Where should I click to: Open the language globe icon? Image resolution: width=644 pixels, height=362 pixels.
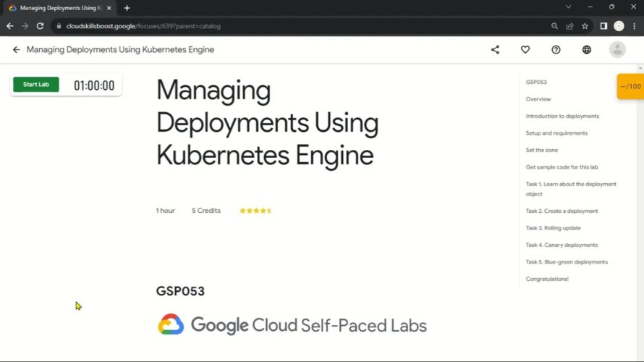point(587,50)
